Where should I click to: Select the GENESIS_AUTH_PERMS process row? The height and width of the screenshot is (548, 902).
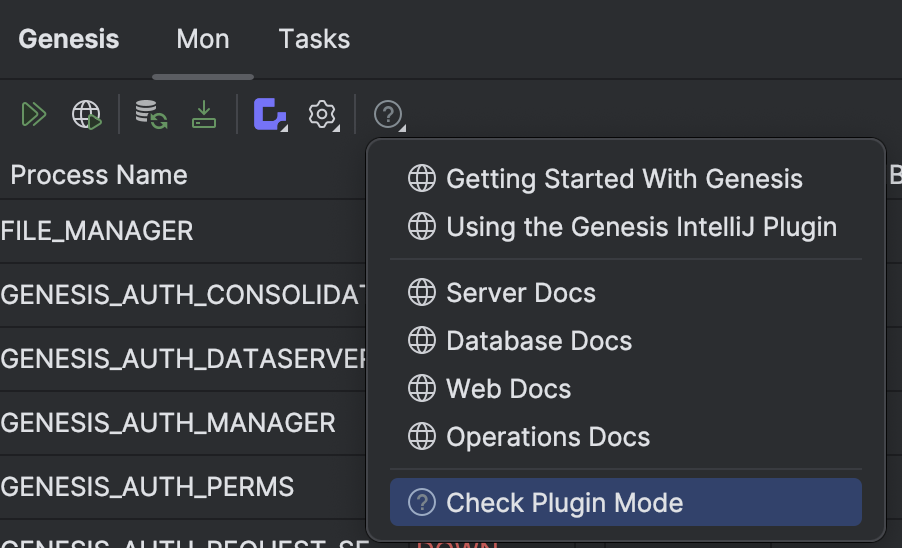tap(183, 487)
